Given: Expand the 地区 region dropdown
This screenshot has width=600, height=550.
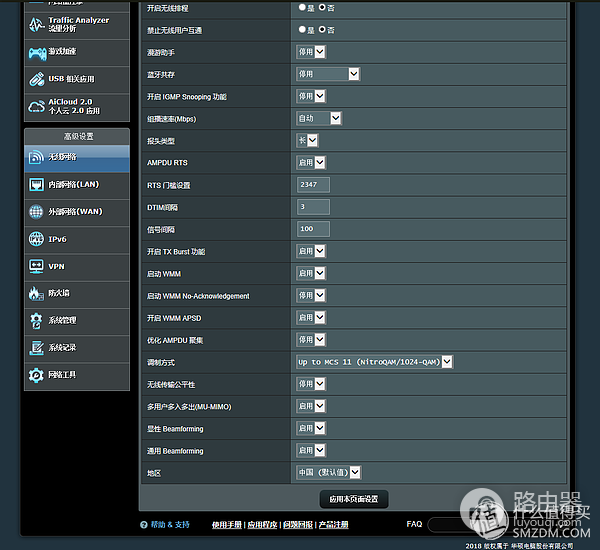Looking at the screenshot, I should point(328,472).
